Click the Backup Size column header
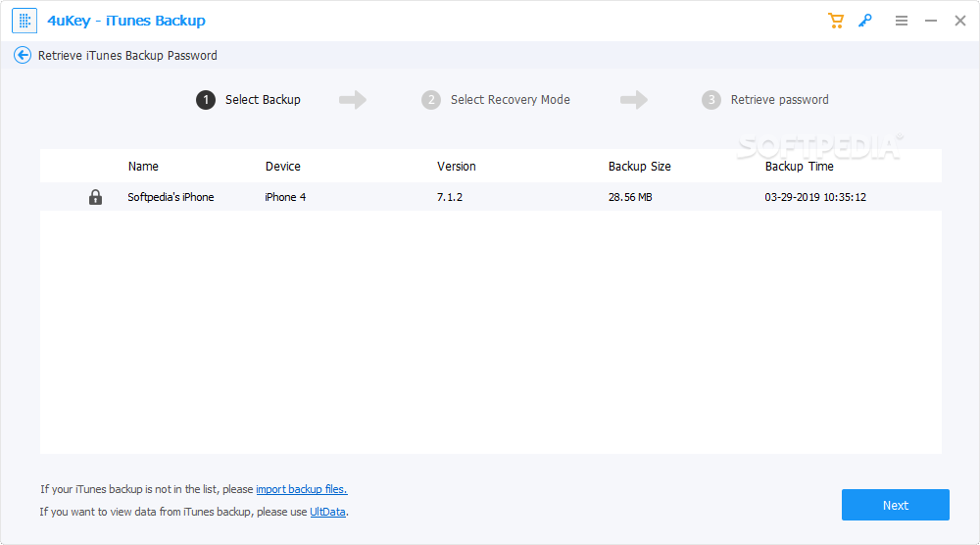This screenshot has width=980, height=545. click(639, 167)
